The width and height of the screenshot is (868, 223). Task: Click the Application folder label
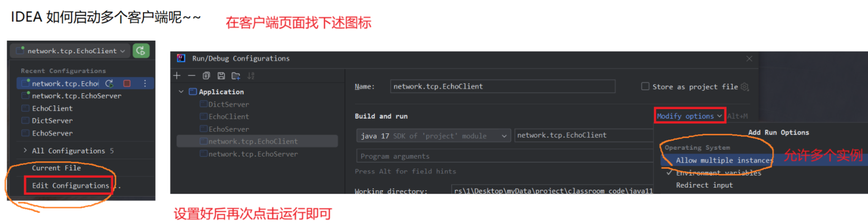click(x=221, y=92)
